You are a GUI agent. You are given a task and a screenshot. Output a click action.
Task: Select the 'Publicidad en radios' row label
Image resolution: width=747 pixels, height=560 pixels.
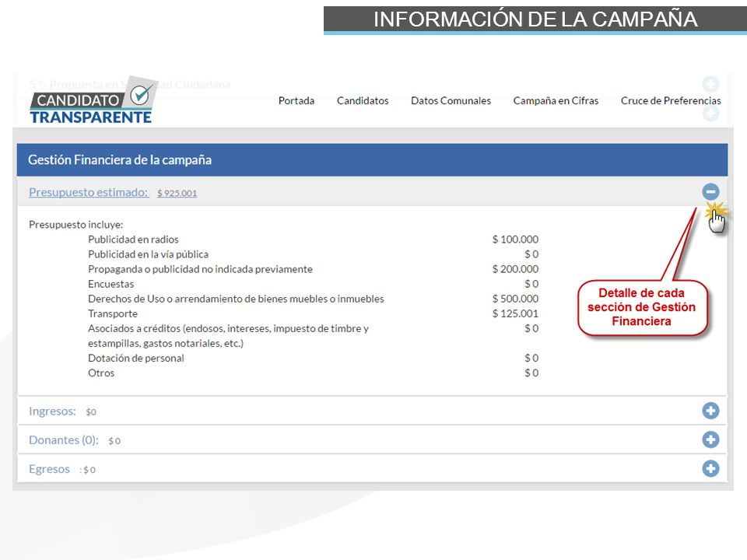click(x=133, y=240)
